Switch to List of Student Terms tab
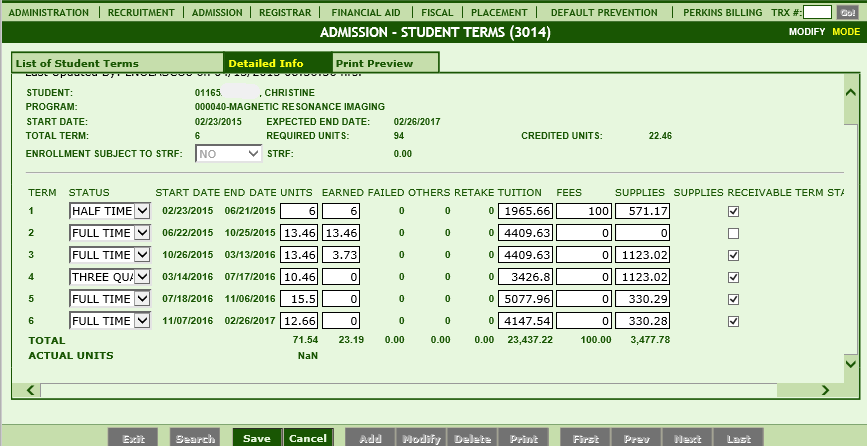The width and height of the screenshot is (867, 446). (117, 63)
